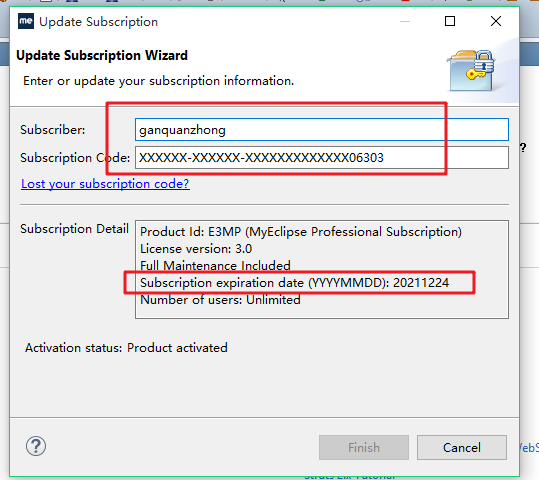The height and width of the screenshot is (480, 539).
Task: Select 'Full Maintenance Included' text
Action: click(x=215, y=265)
